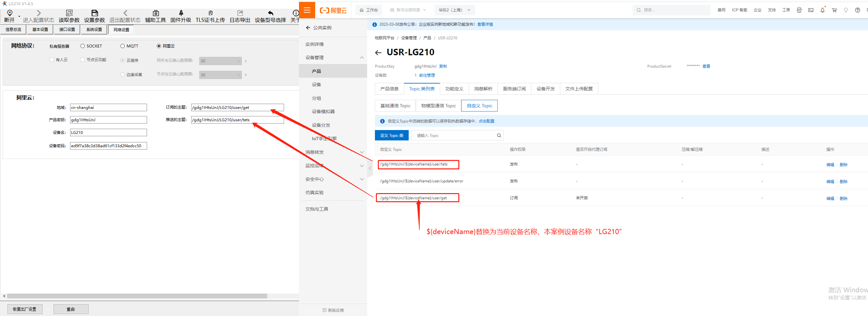
Task: Enable the 节点云功能 checkbox
Action: click(x=82, y=60)
